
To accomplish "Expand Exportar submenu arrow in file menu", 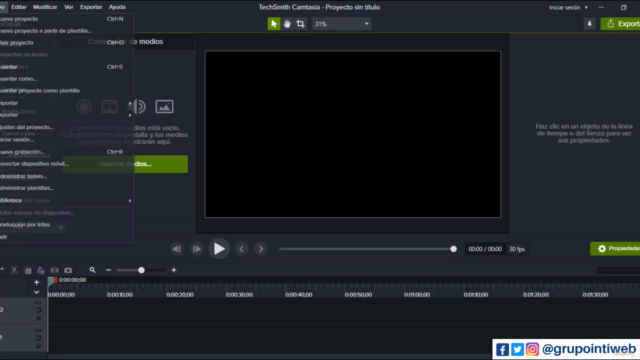I will (x=130, y=115).
